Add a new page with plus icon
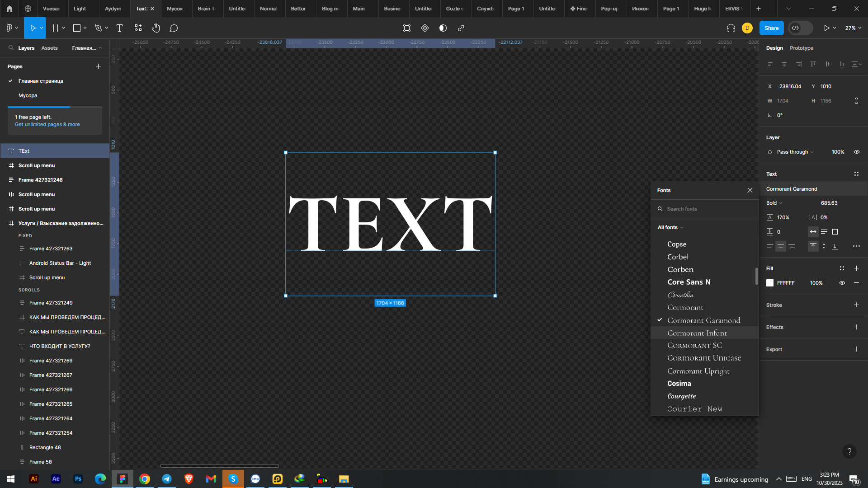The height and width of the screenshot is (488, 868). 98,66
